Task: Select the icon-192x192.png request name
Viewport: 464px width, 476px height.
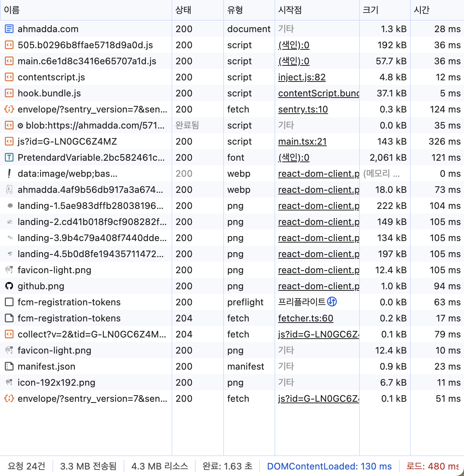Action: pos(56,382)
